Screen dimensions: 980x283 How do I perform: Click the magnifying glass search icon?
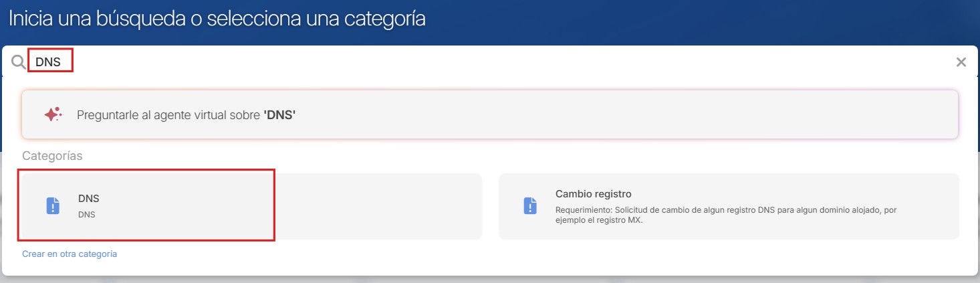[19, 62]
